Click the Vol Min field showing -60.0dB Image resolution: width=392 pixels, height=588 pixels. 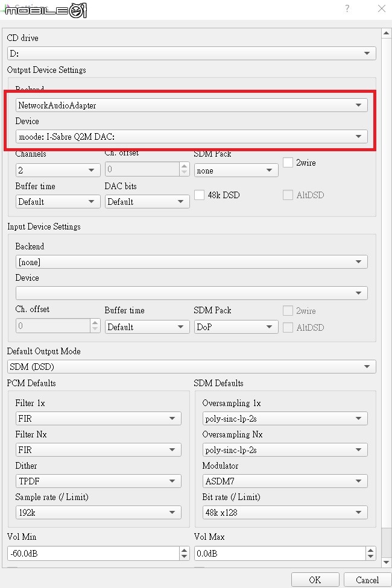[x=94, y=553]
